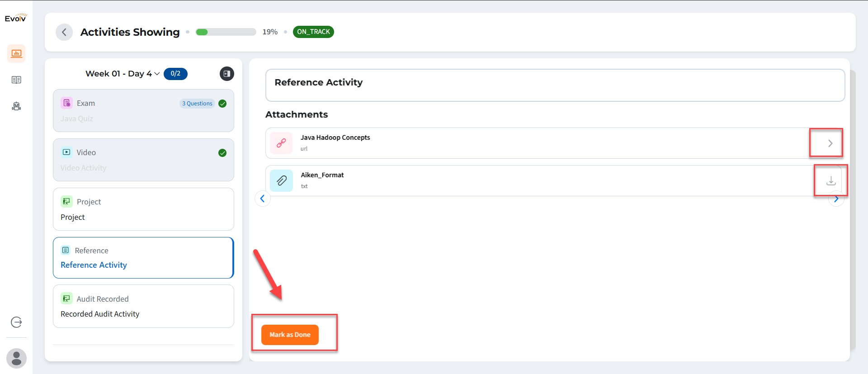868x374 pixels.
Task: Go to previous activity with left arrow
Action: click(263, 199)
